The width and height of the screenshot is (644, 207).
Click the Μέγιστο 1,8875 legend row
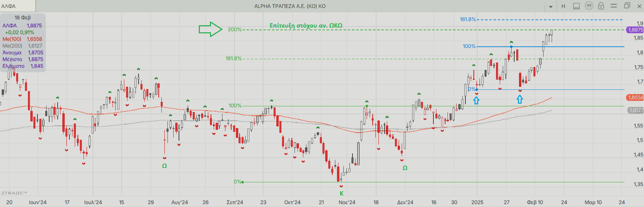pyautogui.click(x=23, y=59)
